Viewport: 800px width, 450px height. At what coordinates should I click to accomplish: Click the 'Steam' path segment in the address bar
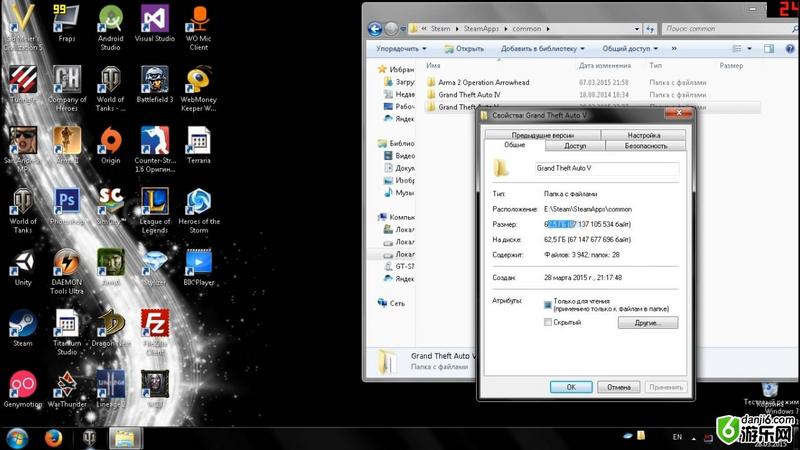click(x=440, y=29)
